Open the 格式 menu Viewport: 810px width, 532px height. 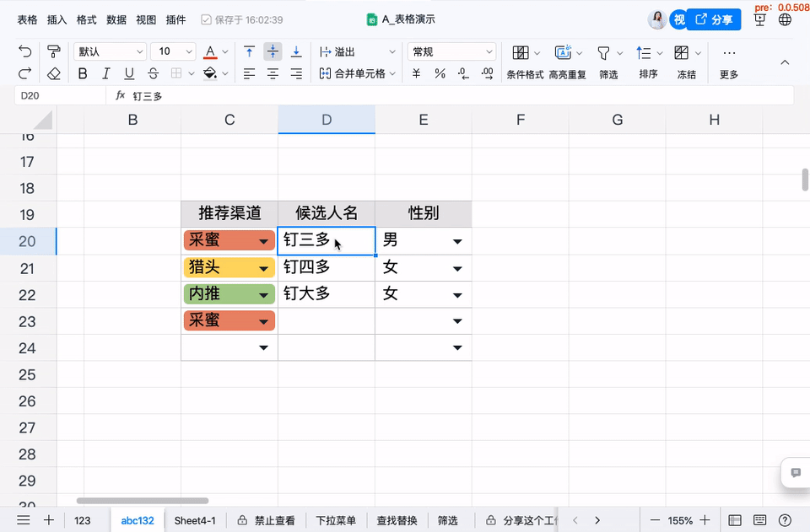tap(86, 19)
